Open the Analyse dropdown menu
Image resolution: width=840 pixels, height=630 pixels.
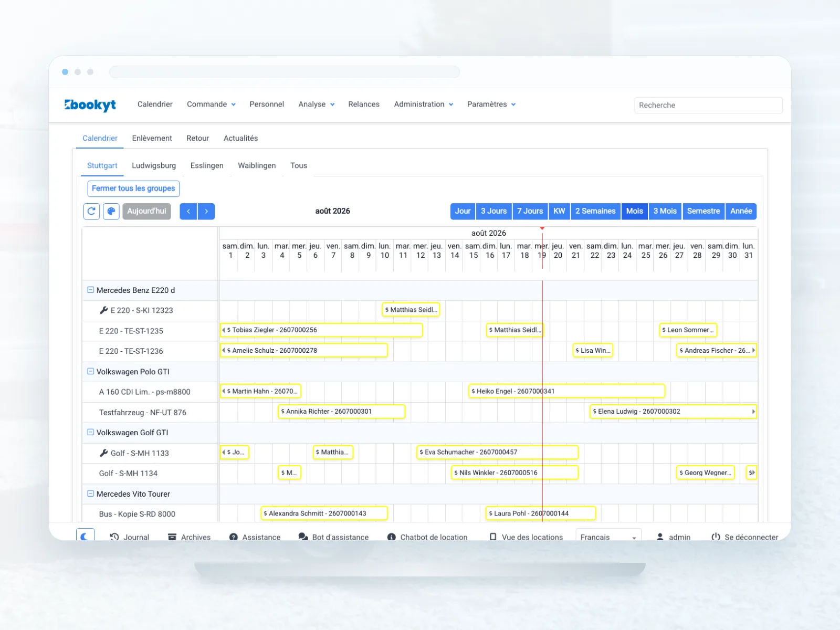tap(317, 104)
